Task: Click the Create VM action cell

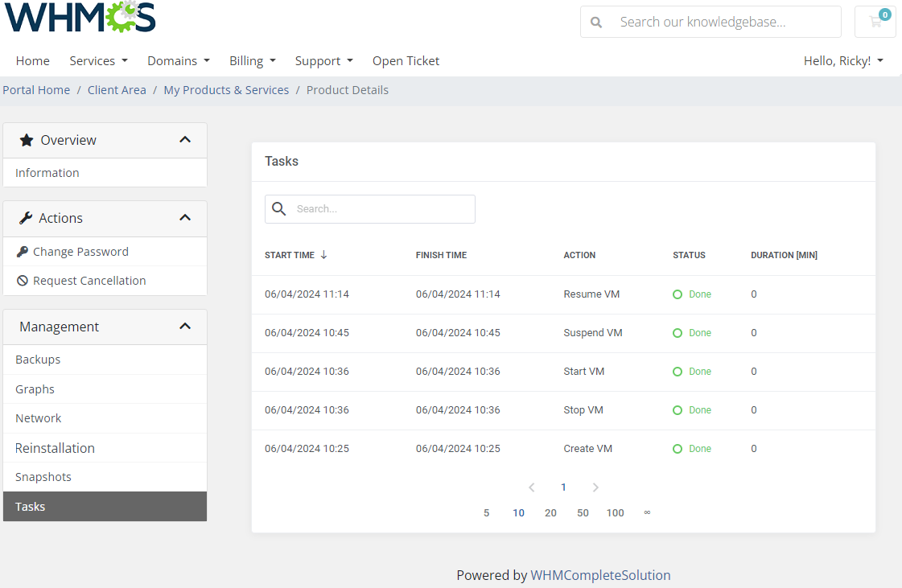Action: pos(588,448)
